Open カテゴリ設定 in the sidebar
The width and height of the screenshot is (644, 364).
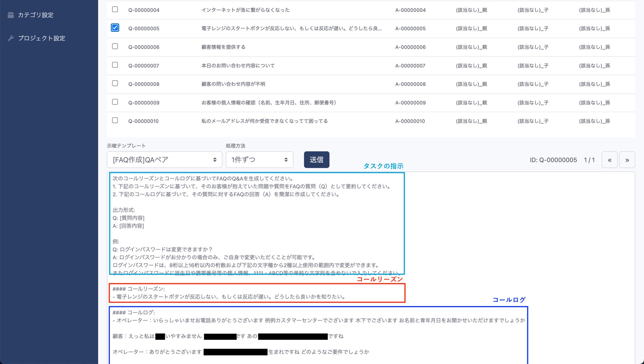pyautogui.click(x=36, y=15)
